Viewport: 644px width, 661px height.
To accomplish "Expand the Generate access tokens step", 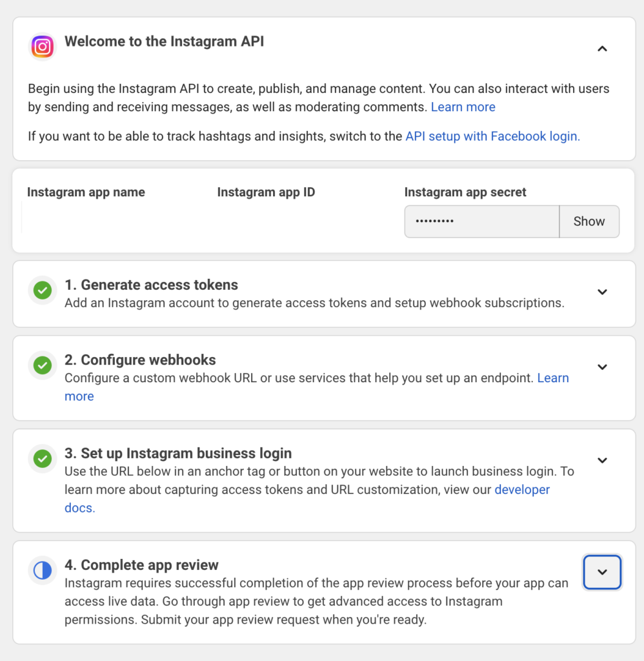I will pyautogui.click(x=602, y=292).
